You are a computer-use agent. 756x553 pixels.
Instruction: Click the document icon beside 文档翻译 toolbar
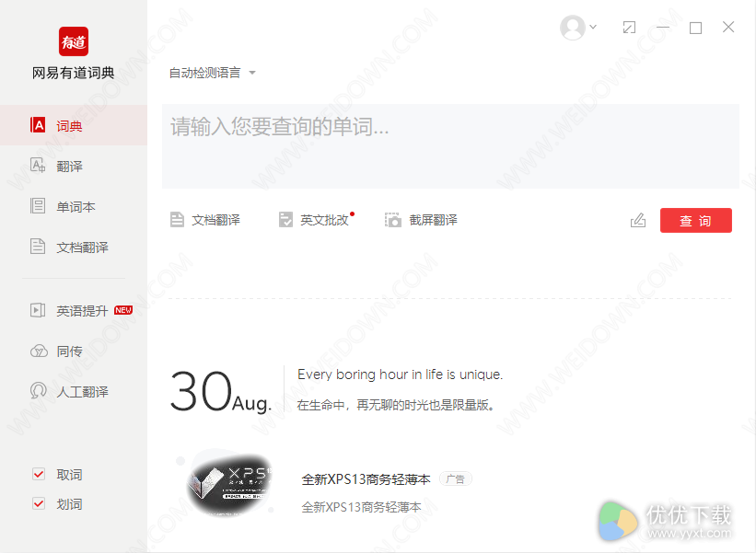tap(177, 220)
